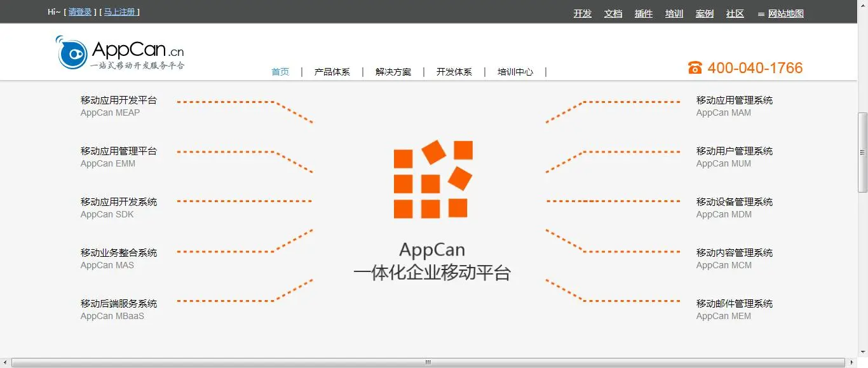This screenshot has height=368, width=868.
Task: Click the 请登录 login link
Action: point(80,12)
